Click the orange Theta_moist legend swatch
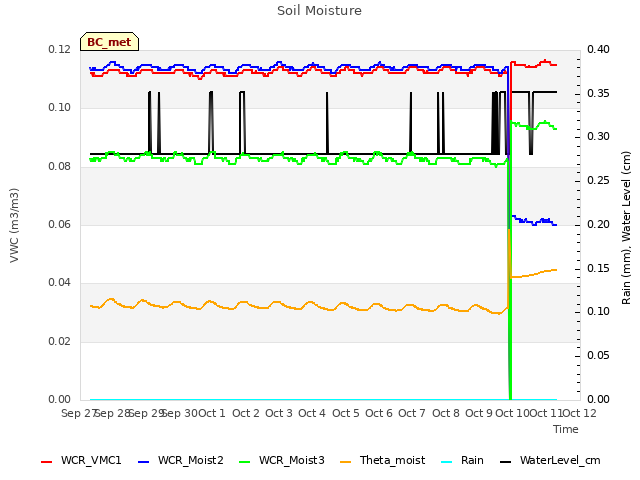This screenshot has height=480, width=640. pyautogui.click(x=346, y=462)
